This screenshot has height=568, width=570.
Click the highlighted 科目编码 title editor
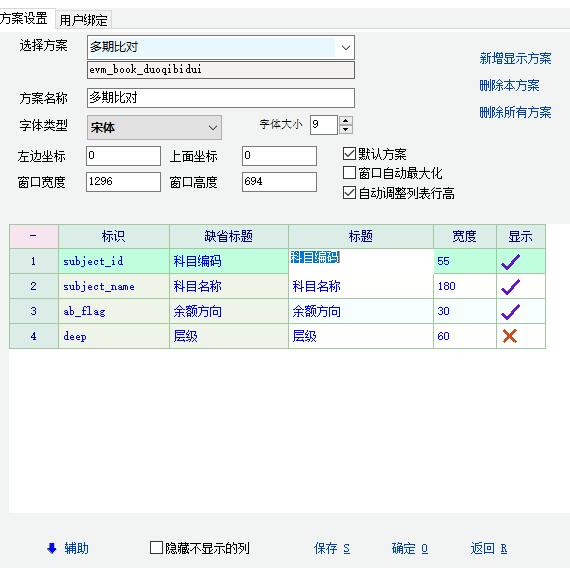361,261
